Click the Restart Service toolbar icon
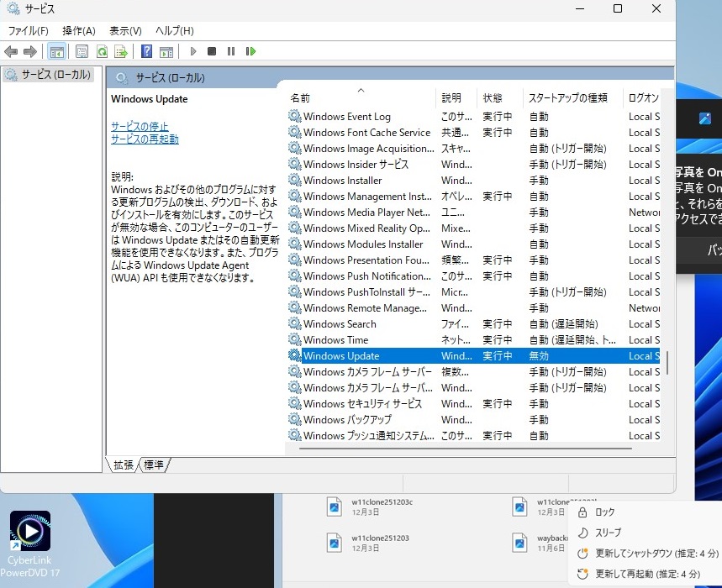This screenshot has height=588, width=722. 250,52
